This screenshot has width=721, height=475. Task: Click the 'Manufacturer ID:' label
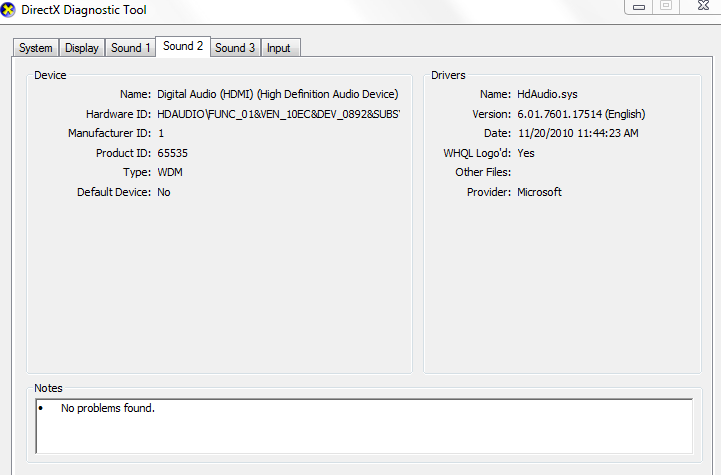(109, 133)
